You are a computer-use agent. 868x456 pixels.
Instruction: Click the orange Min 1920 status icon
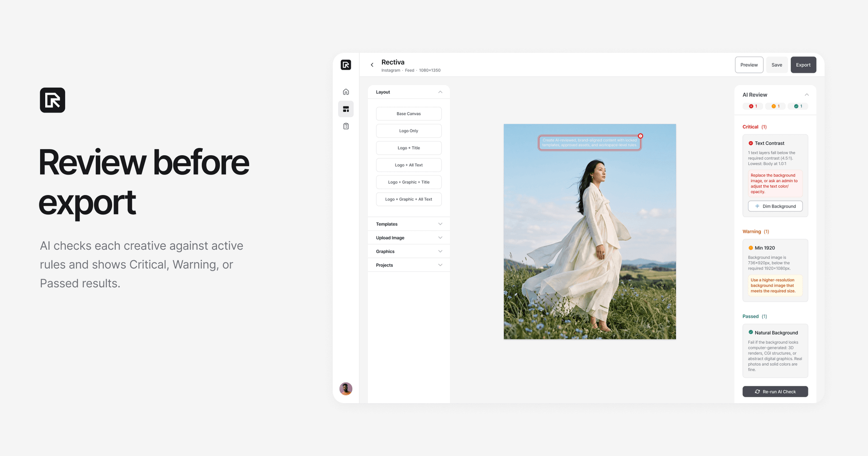pos(750,248)
